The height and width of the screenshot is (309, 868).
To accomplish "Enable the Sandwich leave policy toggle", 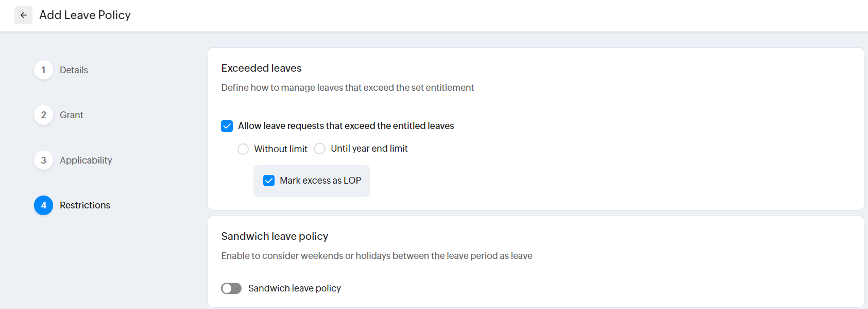I will tap(231, 288).
